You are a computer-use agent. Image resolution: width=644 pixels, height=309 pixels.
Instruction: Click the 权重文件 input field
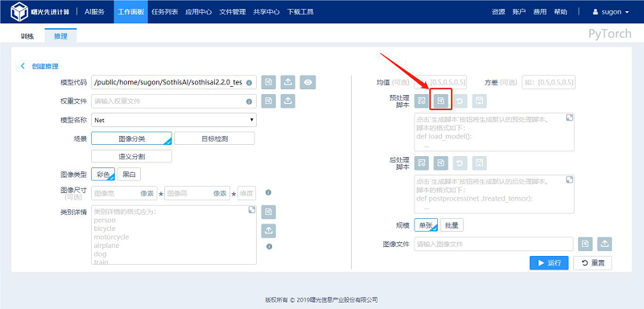pyautogui.click(x=174, y=101)
